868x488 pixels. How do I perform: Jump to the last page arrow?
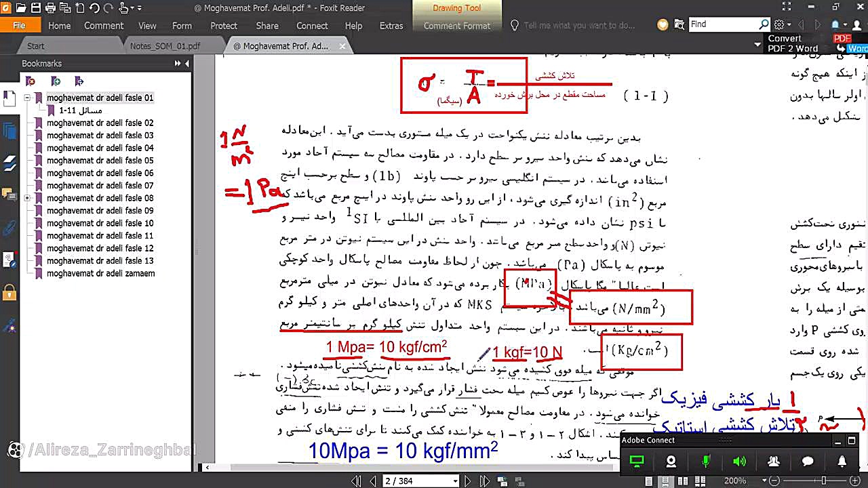(484, 481)
